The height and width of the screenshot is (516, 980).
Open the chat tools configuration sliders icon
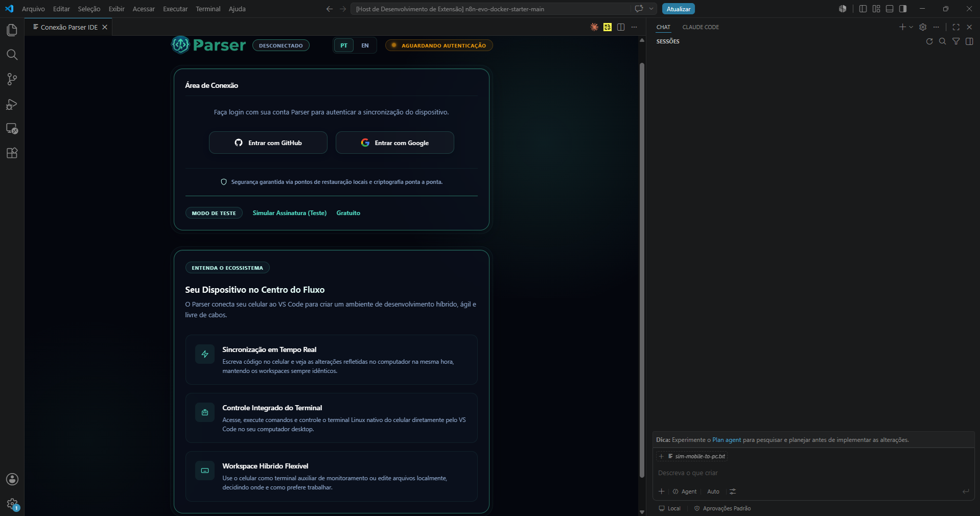point(733,491)
